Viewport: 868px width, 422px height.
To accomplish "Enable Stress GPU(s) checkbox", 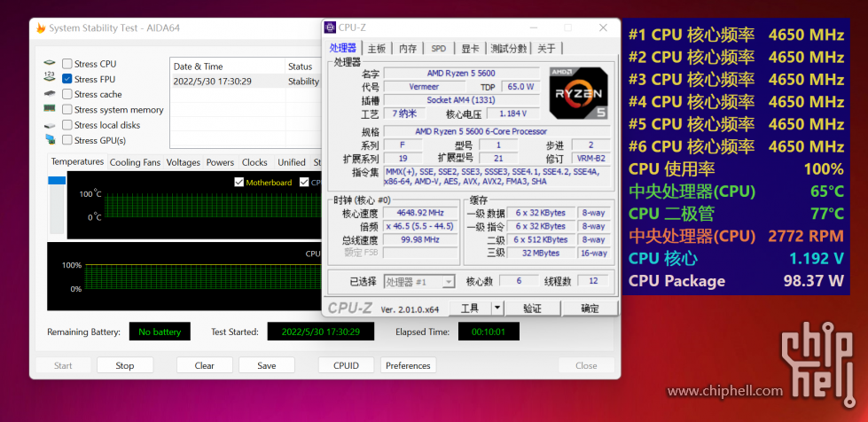I will tap(67, 140).
